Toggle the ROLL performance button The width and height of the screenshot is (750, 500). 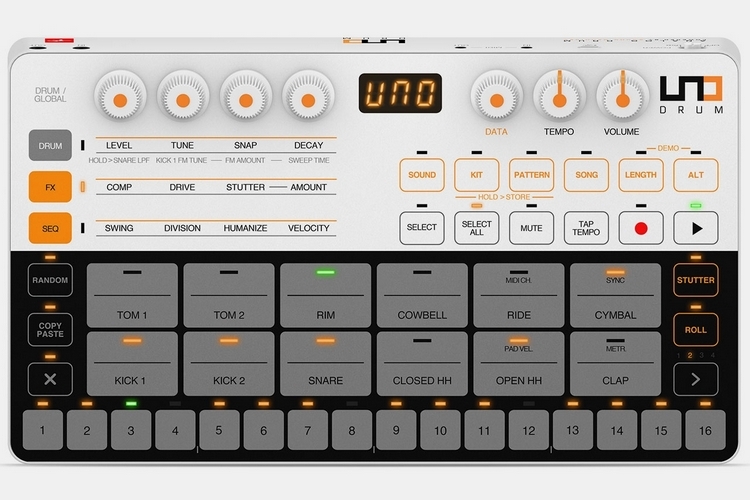696,330
